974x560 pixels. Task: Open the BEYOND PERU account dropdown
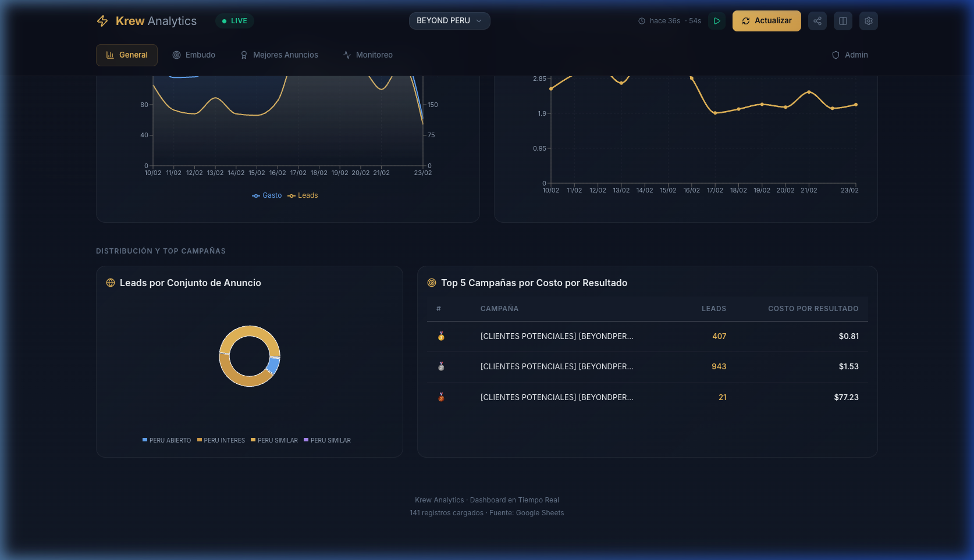pos(449,21)
